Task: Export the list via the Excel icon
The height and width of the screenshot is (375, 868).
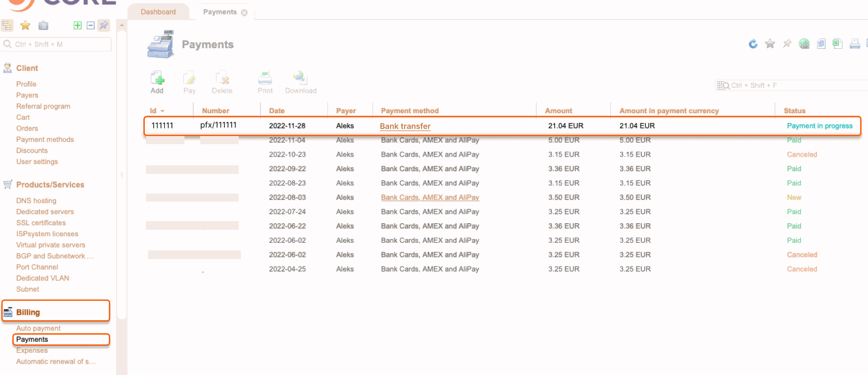Action: click(838, 44)
